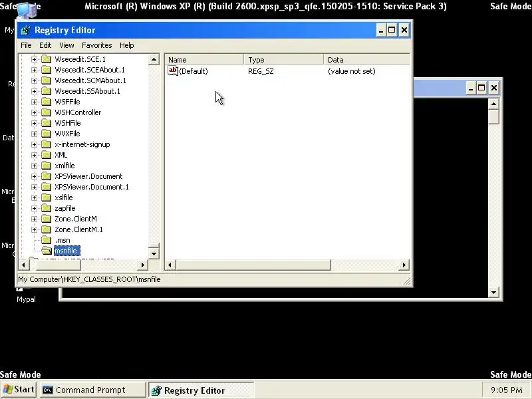
Task: Click the (value not set) data cell
Action: [x=352, y=71]
